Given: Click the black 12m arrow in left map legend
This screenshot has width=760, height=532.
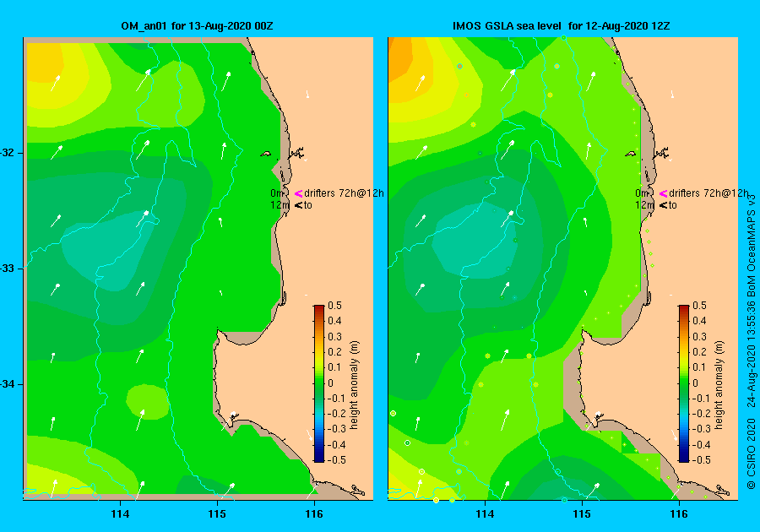Looking at the screenshot, I should click(298, 205).
